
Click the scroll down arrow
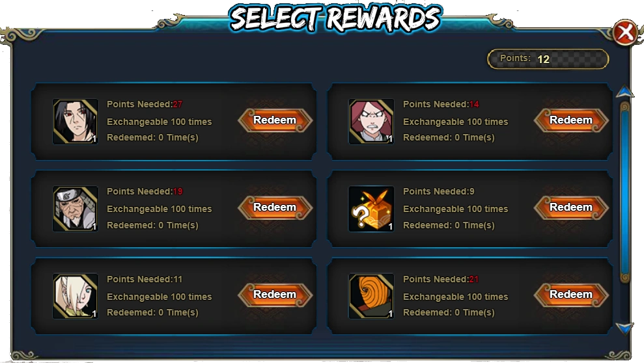(x=625, y=328)
